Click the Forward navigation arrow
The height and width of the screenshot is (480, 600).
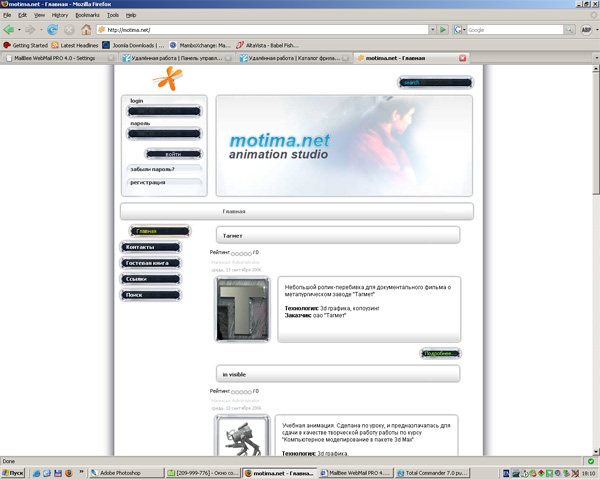30,29
